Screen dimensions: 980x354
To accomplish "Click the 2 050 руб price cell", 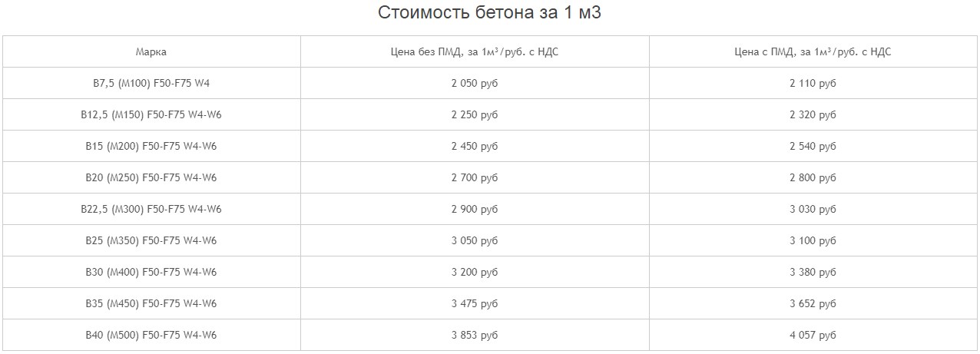I will 475,83.
